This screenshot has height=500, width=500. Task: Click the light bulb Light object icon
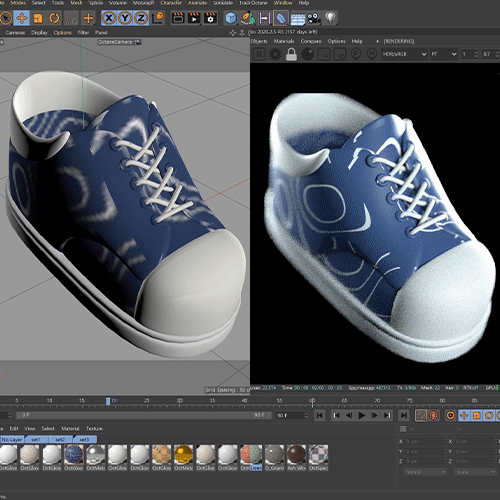(x=330, y=18)
